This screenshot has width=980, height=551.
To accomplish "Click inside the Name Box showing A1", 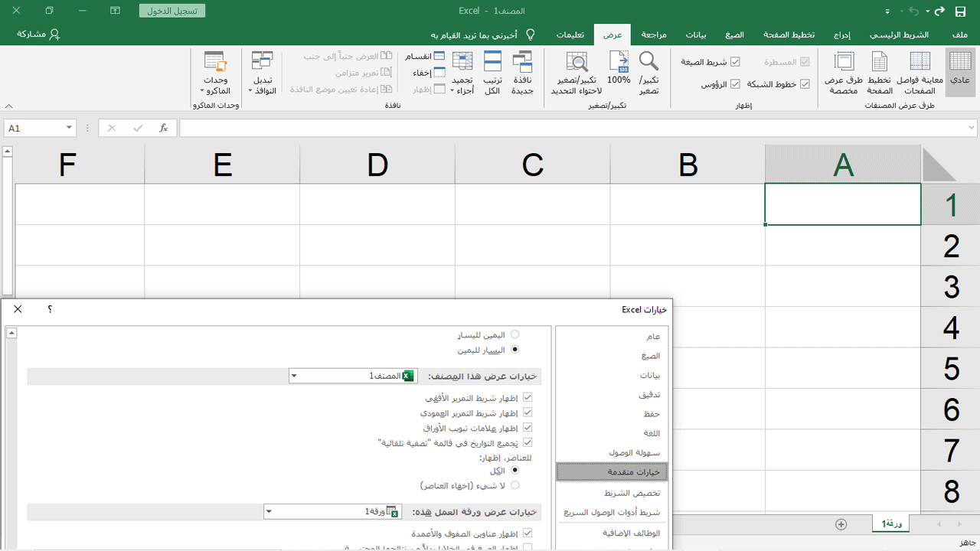I will (33, 128).
